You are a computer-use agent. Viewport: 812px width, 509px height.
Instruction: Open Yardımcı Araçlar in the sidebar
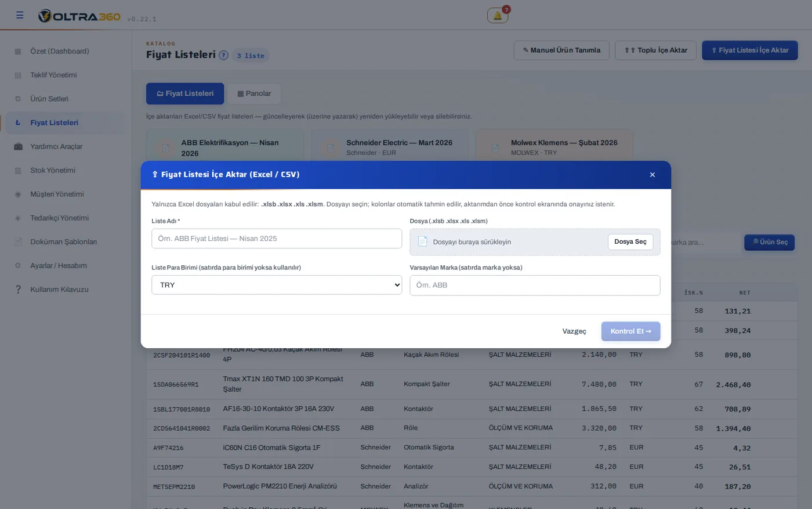coord(64,146)
